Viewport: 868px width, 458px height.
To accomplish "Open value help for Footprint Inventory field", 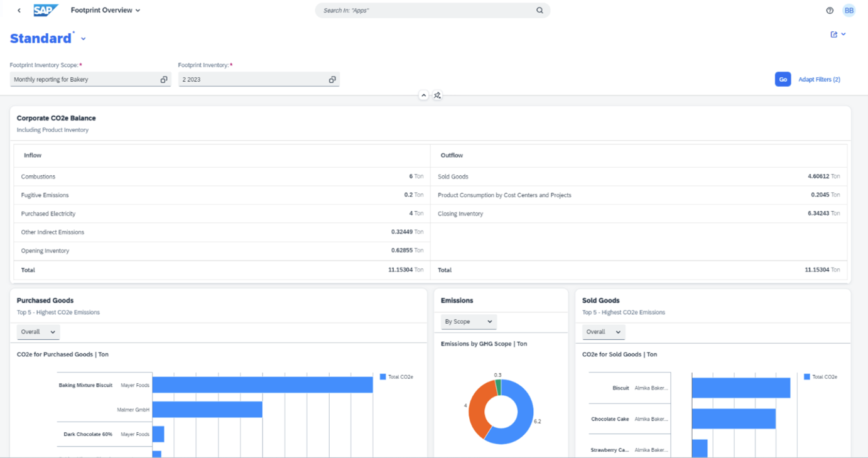I will (332, 80).
